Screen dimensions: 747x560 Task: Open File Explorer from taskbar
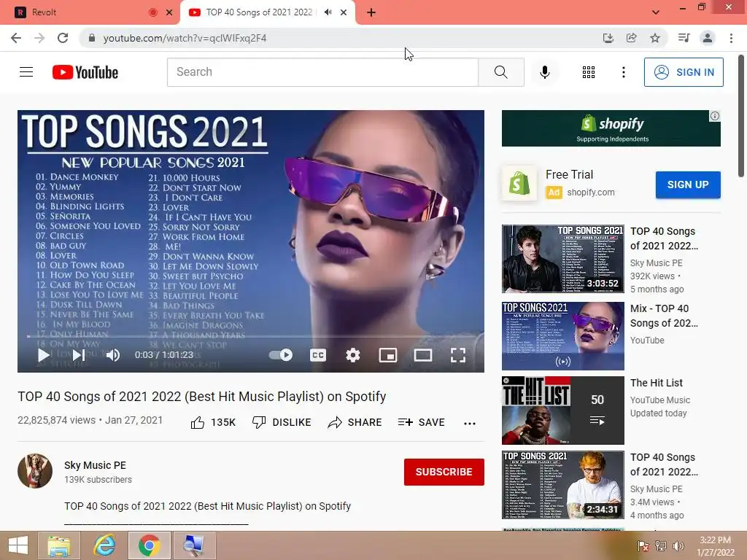59,545
